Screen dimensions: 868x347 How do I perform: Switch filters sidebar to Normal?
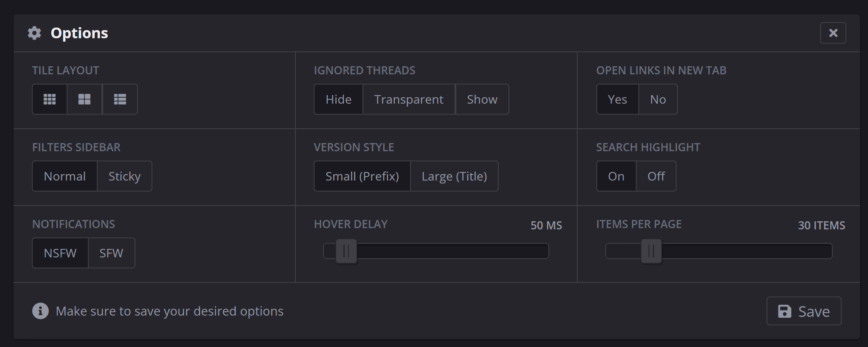point(65,176)
